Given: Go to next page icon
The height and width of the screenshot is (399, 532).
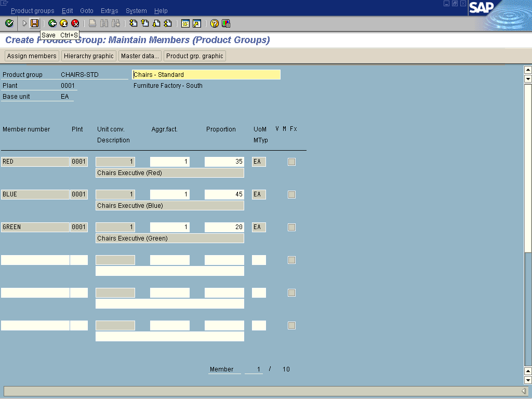Looking at the screenshot, I should [x=156, y=23].
